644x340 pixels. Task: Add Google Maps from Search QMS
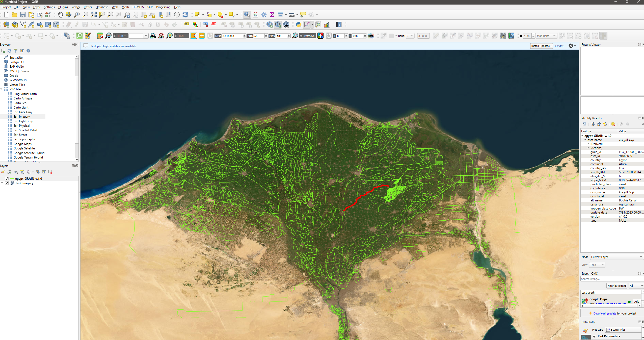pyautogui.click(x=637, y=302)
